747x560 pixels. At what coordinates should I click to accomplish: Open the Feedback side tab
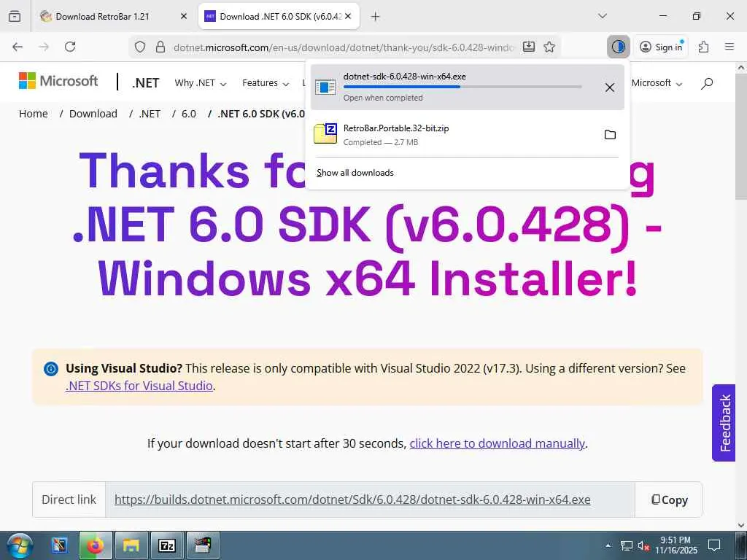(x=724, y=423)
